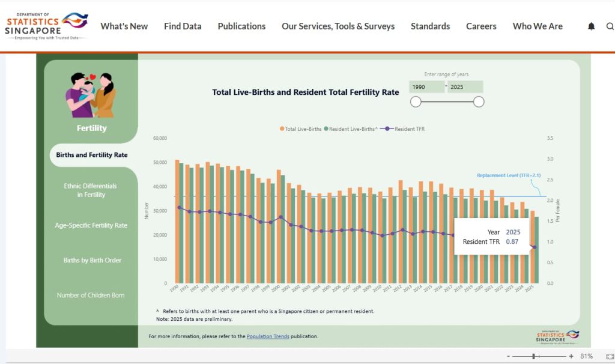Open the Population Trends publication link
Screen dimensions: 615x364
click(x=268, y=336)
